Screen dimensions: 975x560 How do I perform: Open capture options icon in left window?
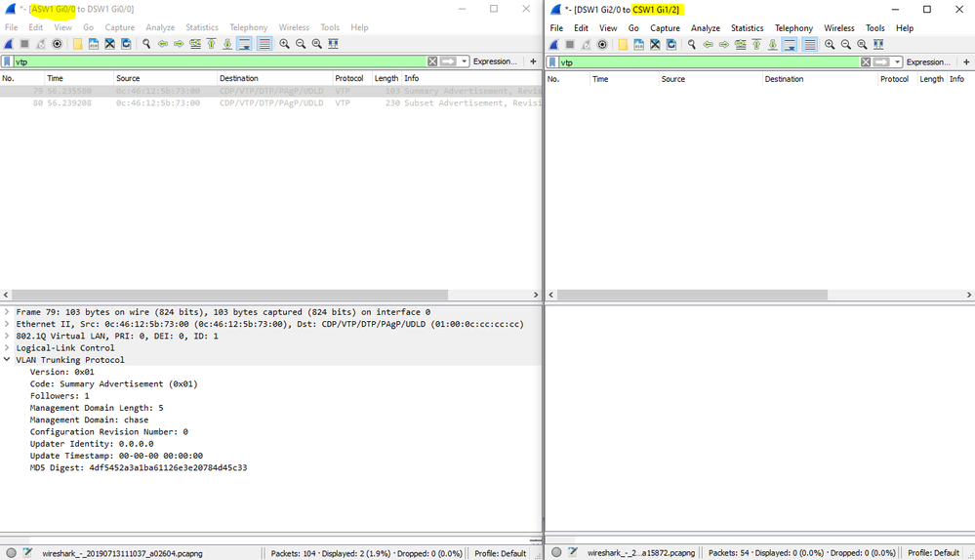tap(58, 44)
